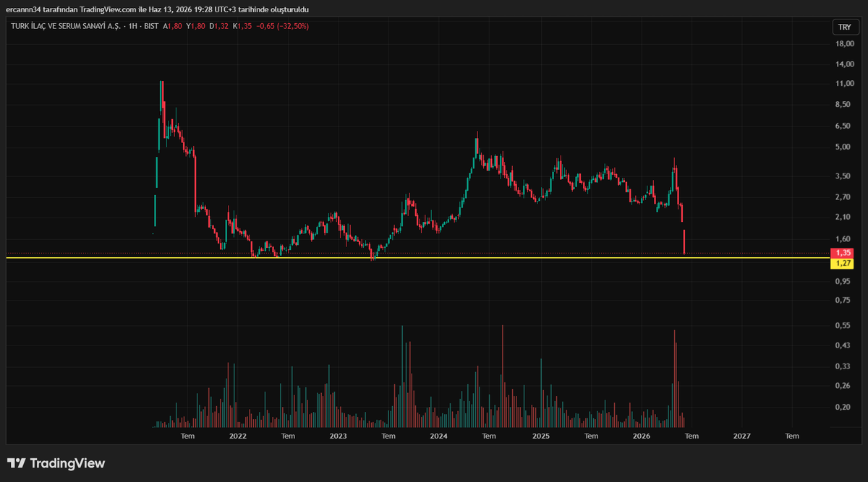Image resolution: width=868 pixels, height=482 pixels.
Task: Click the D1,32 low value
Action: (x=221, y=26)
